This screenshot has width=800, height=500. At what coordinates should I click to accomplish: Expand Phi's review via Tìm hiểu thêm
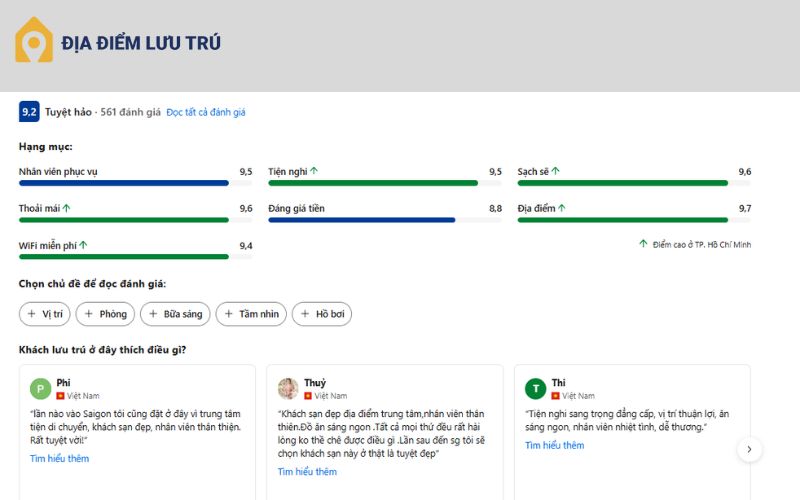[x=59, y=459]
